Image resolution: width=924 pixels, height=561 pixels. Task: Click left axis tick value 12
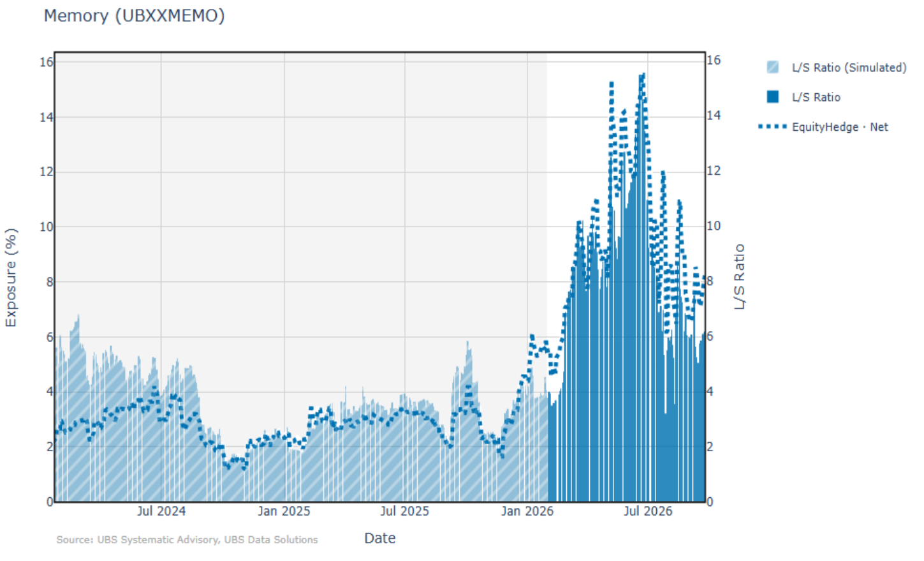coord(46,172)
